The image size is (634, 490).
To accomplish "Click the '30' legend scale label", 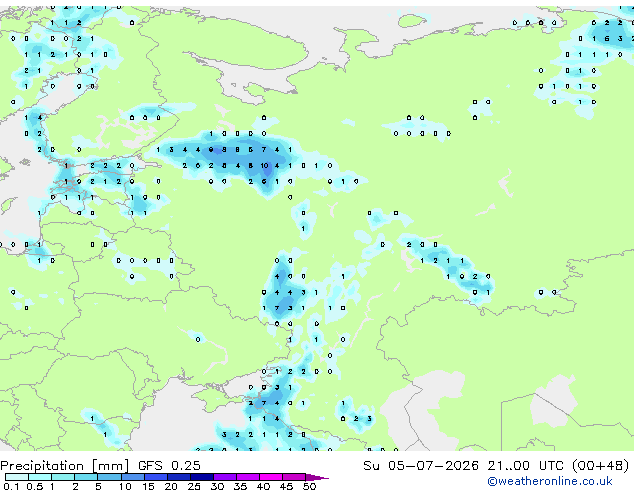I will click(x=217, y=486).
